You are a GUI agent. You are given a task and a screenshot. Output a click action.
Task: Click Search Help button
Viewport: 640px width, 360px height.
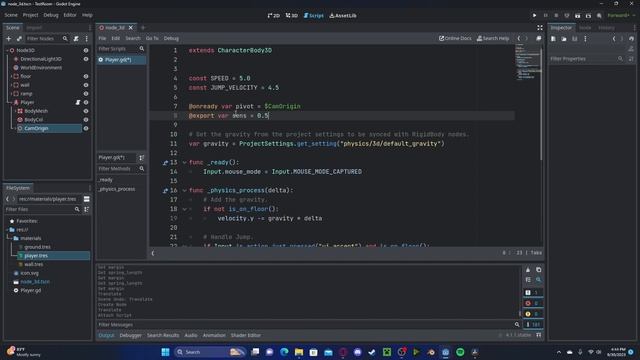click(x=493, y=38)
